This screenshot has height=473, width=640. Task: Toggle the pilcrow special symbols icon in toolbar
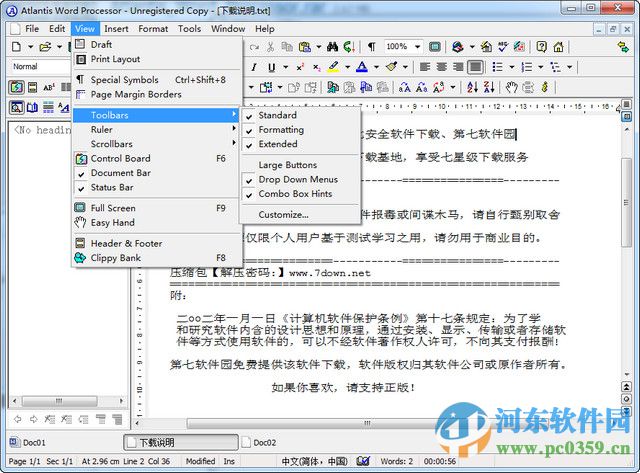[x=371, y=47]
